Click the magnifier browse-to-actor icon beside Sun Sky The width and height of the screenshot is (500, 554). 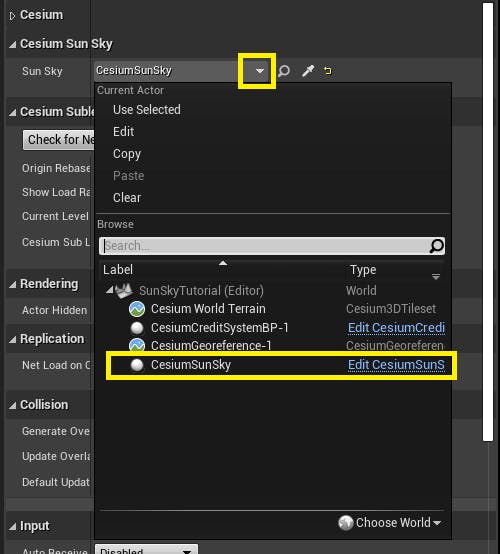tap(284, 71)
